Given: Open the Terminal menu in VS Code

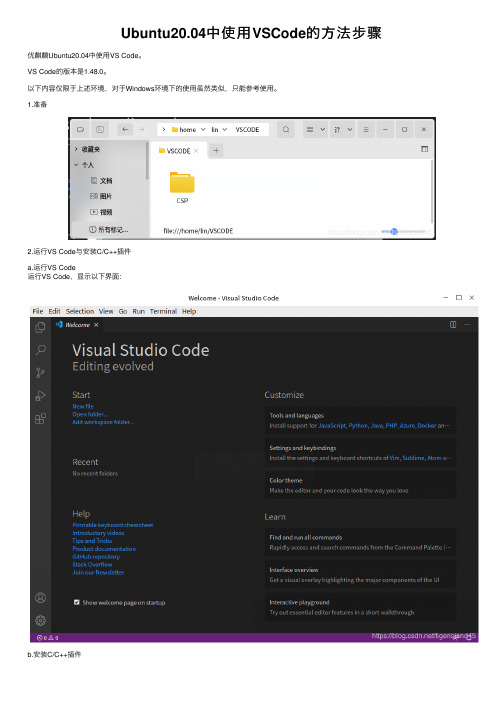Looking at the screenshot, I should click(x=163, y=311).
